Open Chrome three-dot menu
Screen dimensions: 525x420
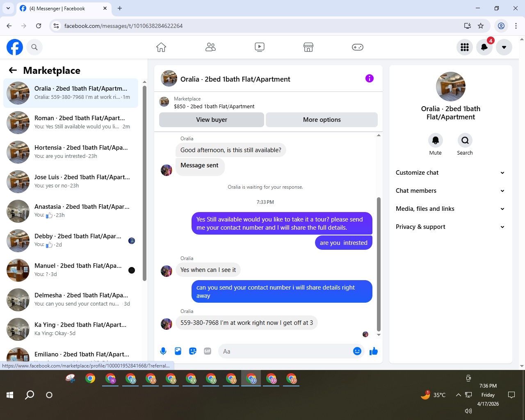coord(516,26)
